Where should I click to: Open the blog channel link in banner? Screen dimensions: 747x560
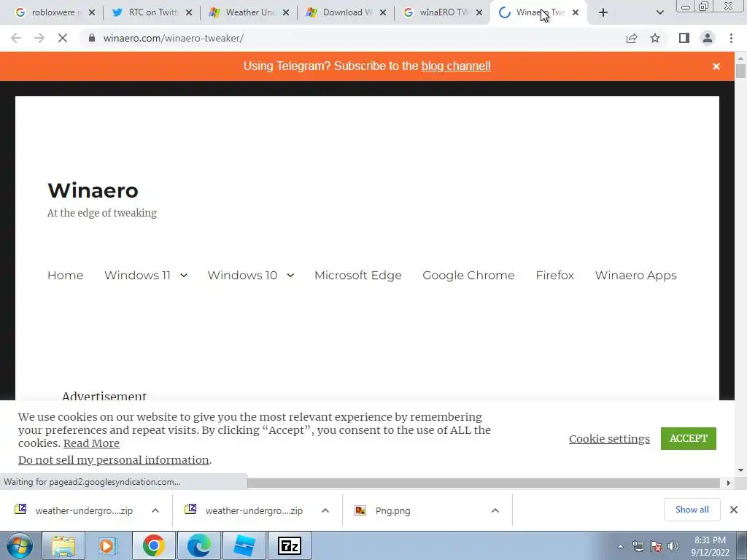pyautogui.click(x=456, y=66)
